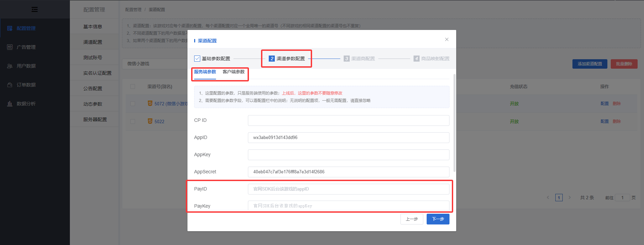Click the 下一步 button

coord(438,219)
